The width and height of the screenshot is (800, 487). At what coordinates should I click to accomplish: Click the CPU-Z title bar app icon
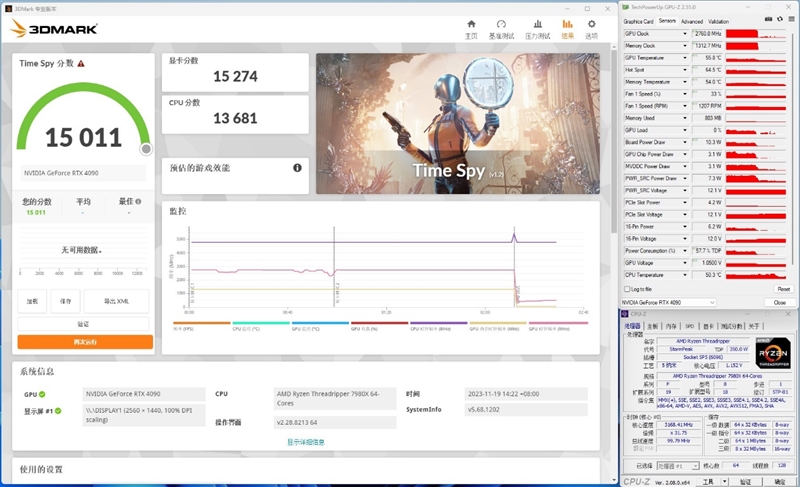tap(625, 314)
